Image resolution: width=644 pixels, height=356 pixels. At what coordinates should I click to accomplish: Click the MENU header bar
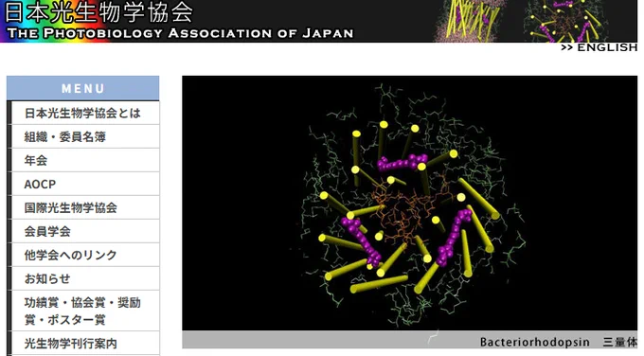pyautogui.click(x=83, y=88)
